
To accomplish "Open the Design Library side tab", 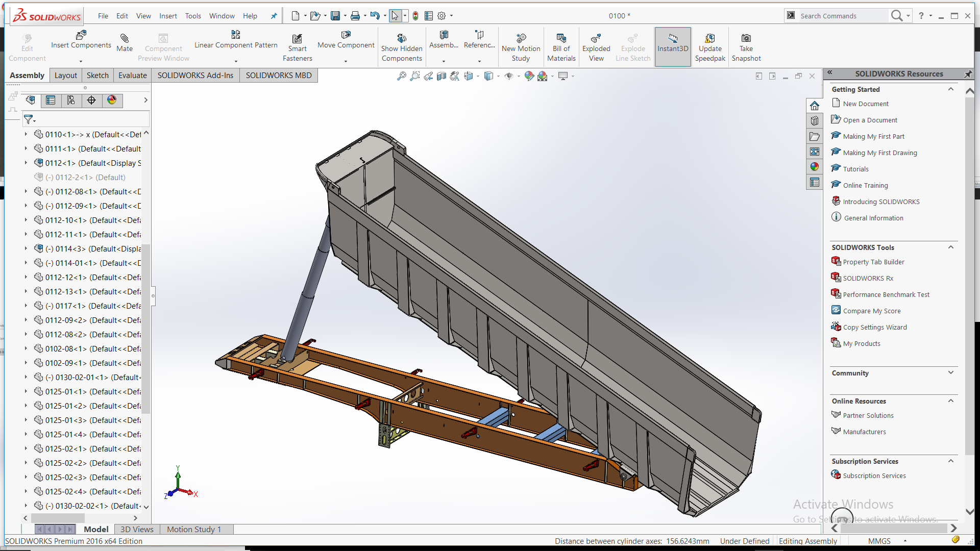I will [815, 121].
